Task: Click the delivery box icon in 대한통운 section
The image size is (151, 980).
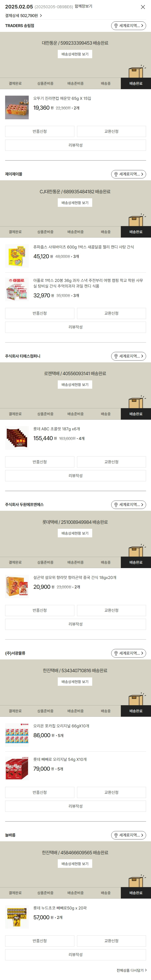Action: pos(136,72)
